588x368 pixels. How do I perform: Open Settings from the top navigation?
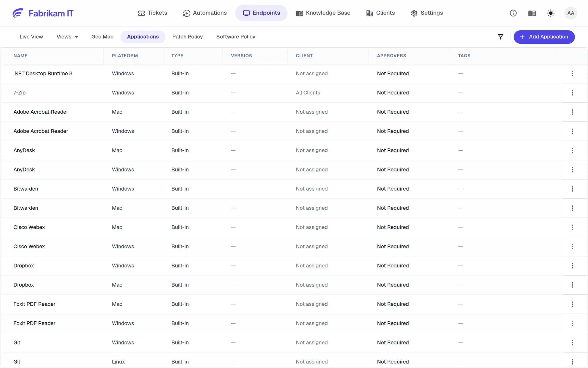(x=427, y=13)
